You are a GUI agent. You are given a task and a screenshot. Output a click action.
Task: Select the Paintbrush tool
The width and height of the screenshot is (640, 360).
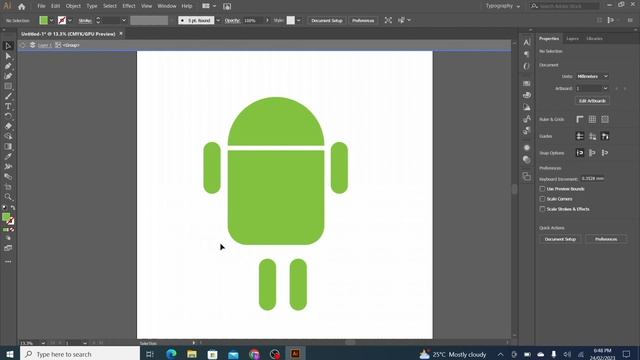click(x=8, y=96)
